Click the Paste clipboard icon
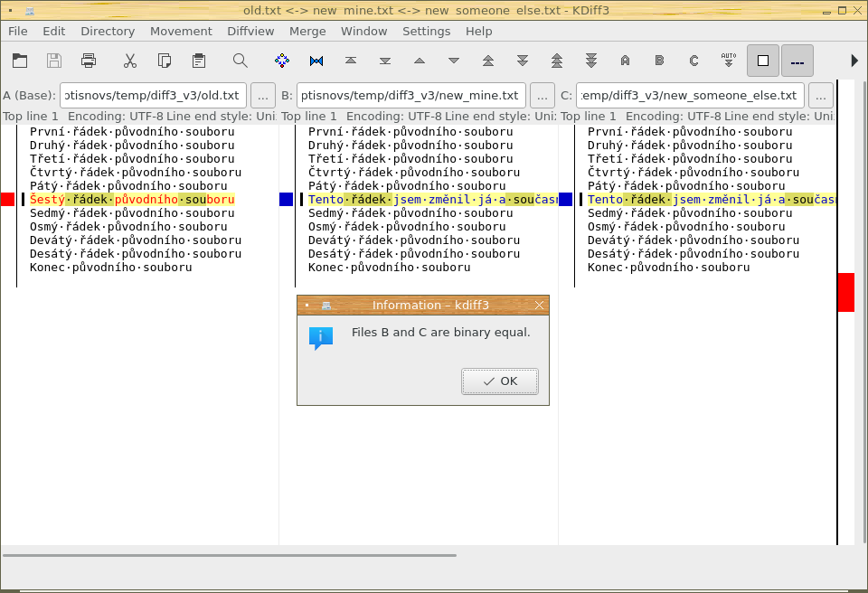This screenshot has height=593, width=868. pos(199,61)
